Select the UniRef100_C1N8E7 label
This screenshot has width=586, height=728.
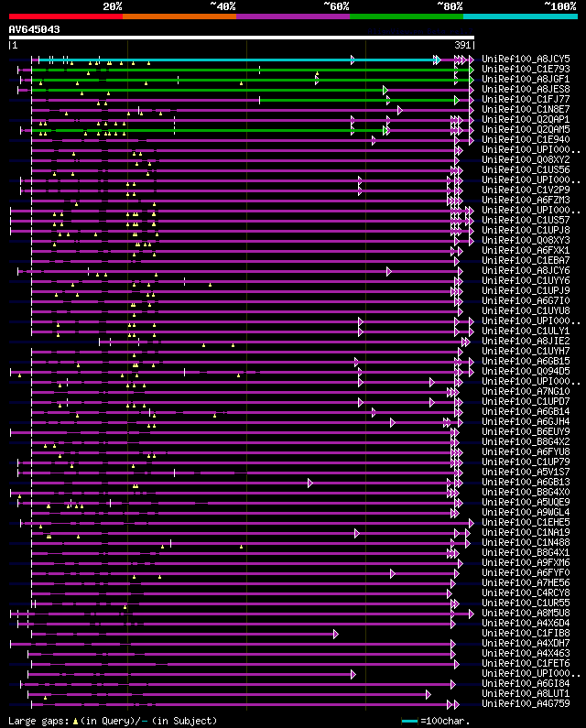[526, 109]
